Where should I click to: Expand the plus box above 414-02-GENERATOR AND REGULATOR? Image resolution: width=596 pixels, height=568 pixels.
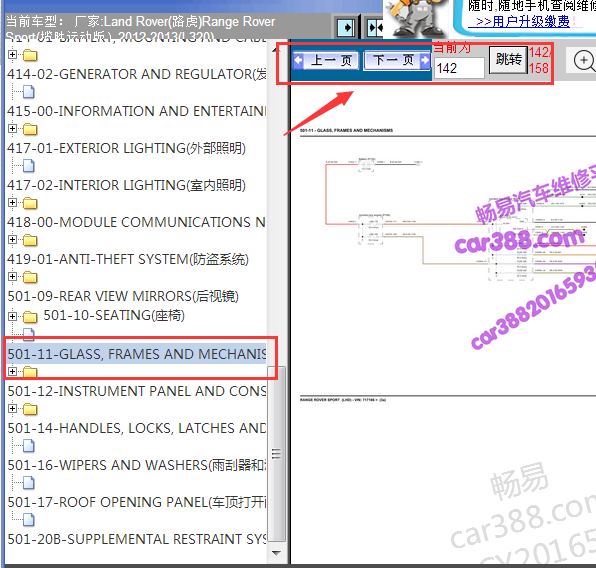(x=12, y=55)
